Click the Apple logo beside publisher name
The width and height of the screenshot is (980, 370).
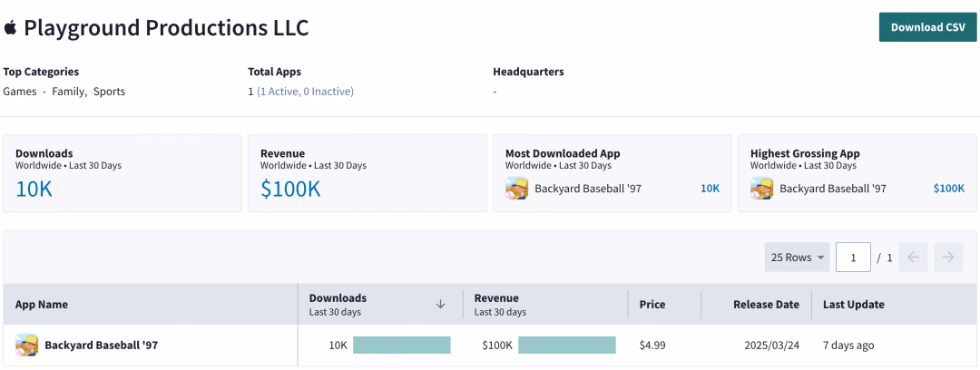[x=10, y=27]
